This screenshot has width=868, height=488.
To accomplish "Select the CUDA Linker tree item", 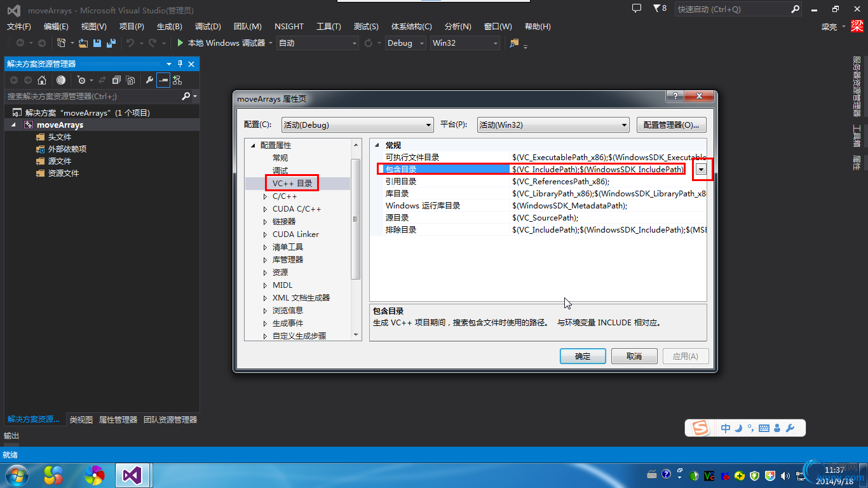I will click(x=295, y=234).
